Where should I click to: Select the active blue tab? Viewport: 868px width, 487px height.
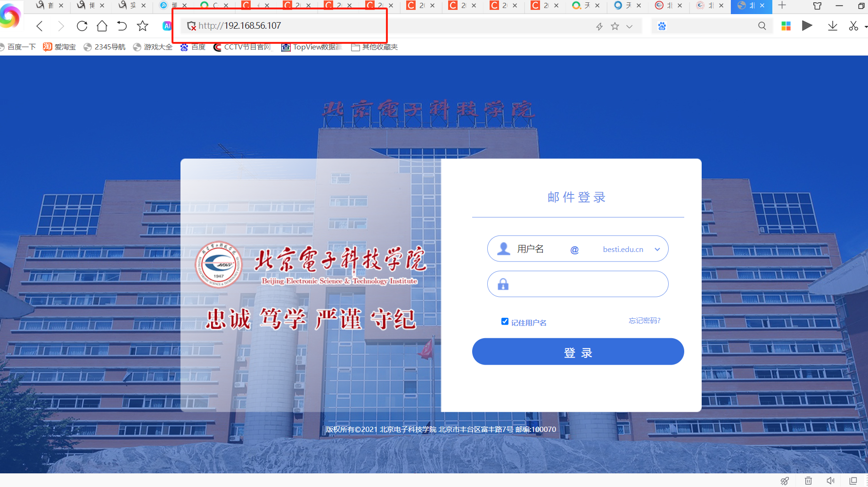[x=752, y=6]
